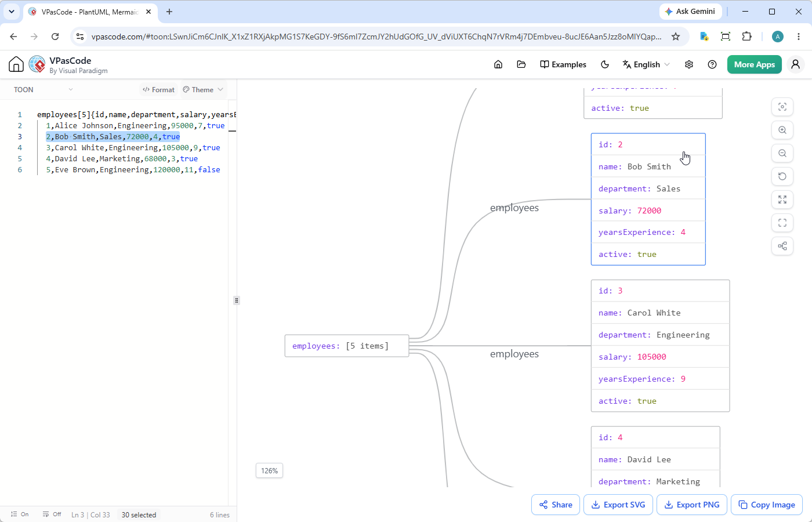Open the help question mark icon
The height and width of the screenshot is (522, 812).
(x=712, y=64)
